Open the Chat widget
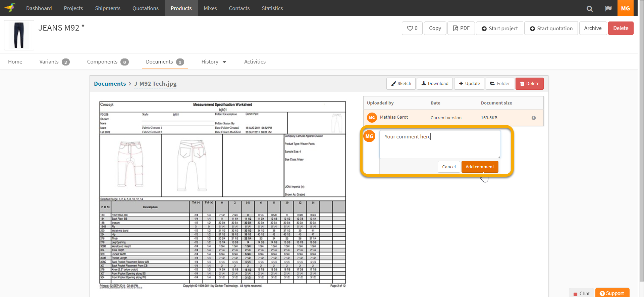 click(581, 293)
